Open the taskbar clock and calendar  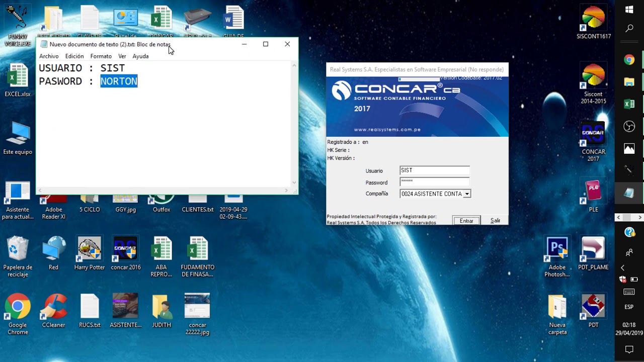pyautogui.click(x=629, y=329)
